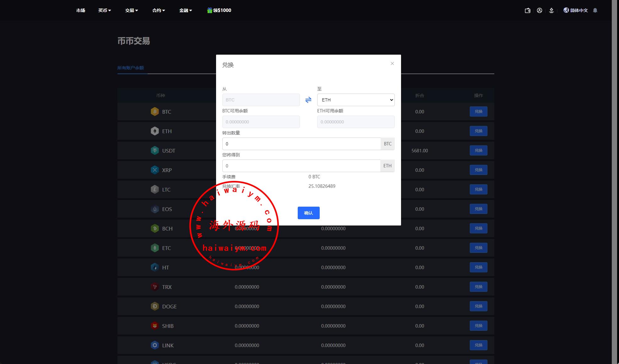Click 兑换 button in TRX row
The width and height of the screenshot is (619, 364).
478,287
